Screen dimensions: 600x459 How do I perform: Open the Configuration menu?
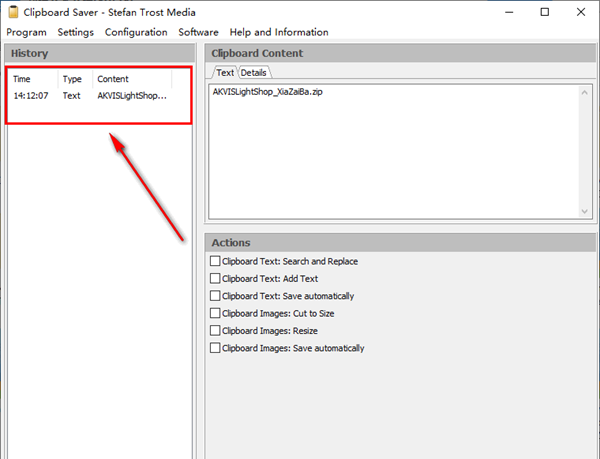click(x=136, y=32)
